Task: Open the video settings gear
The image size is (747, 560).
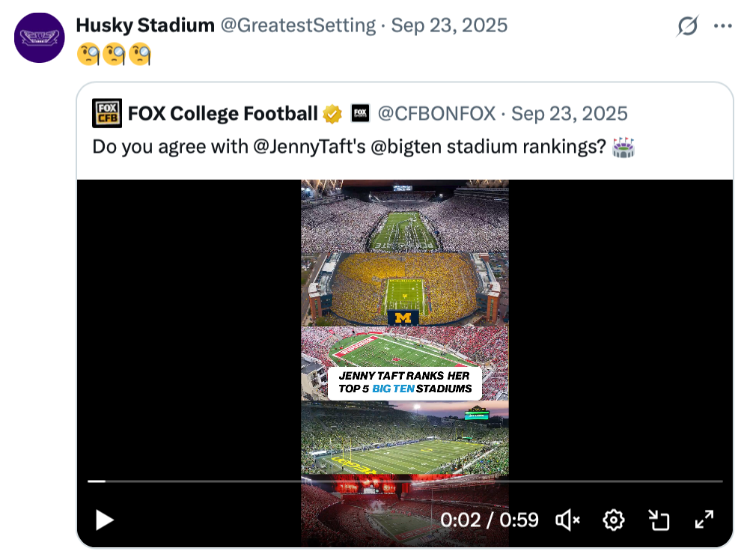Action: pos(614,520)
